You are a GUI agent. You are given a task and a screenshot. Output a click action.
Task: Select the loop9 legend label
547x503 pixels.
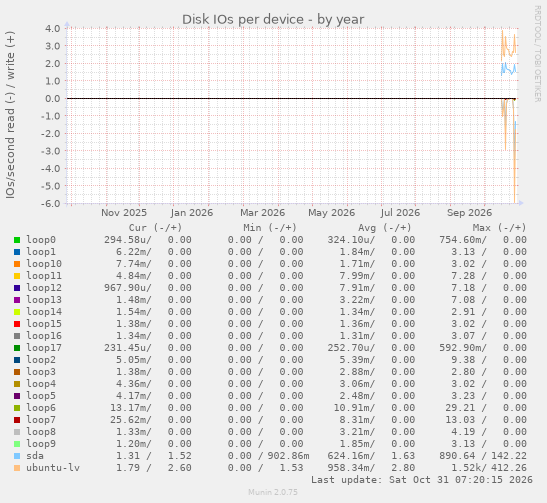(x=41, y=444)
